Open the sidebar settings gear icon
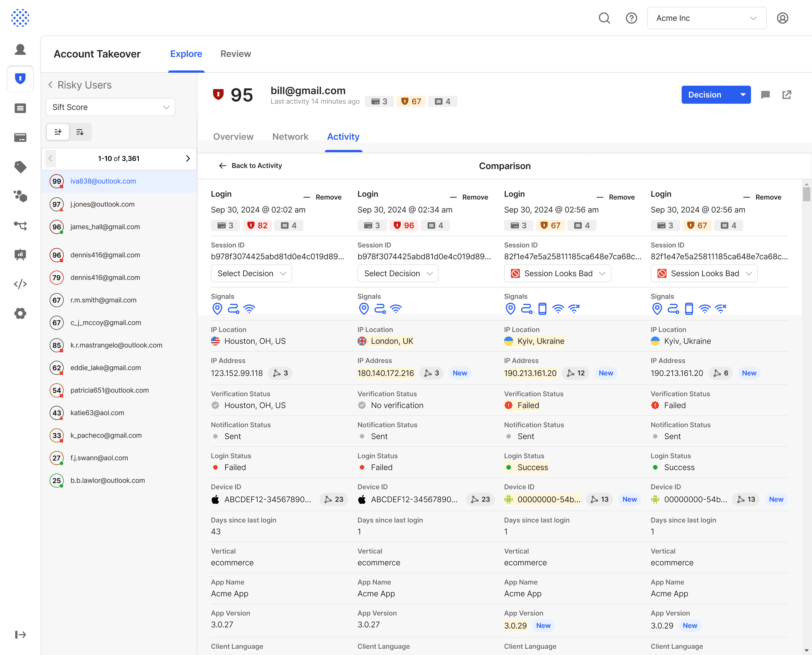 coord(20,313)
